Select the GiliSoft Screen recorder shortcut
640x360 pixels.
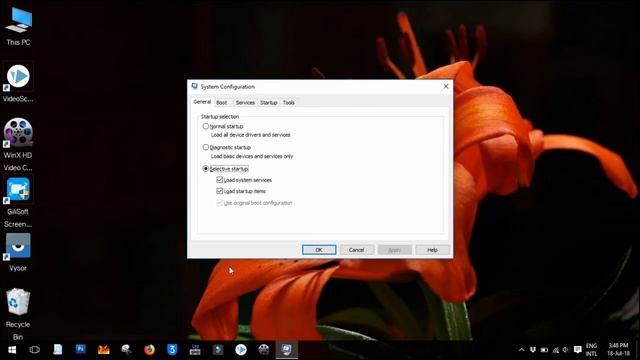[18, 202]
